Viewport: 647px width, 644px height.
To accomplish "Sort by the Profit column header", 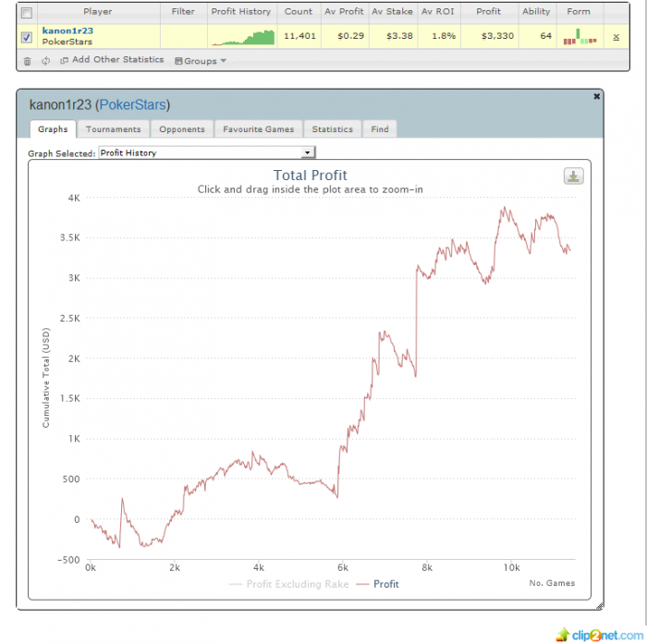I will (489, 12).
